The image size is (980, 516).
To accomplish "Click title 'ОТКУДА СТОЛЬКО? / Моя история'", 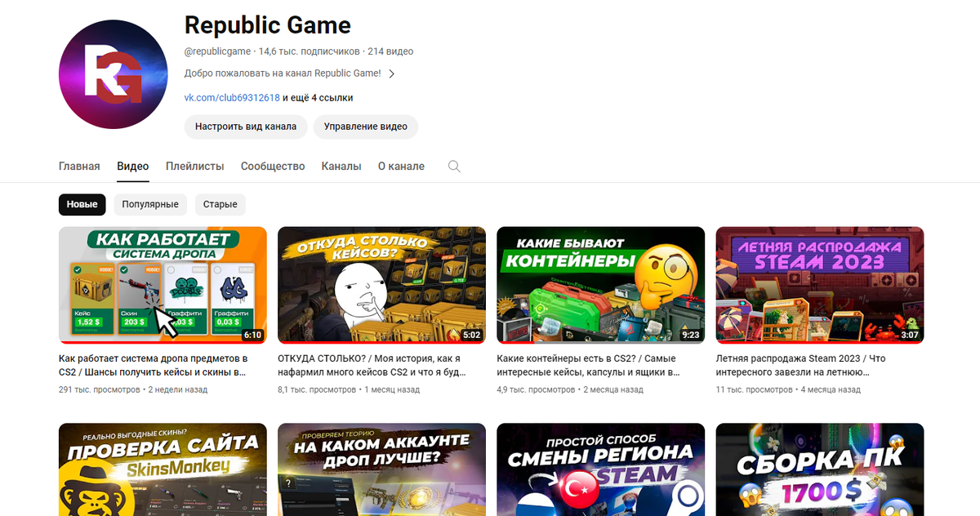I will [372, 365].
